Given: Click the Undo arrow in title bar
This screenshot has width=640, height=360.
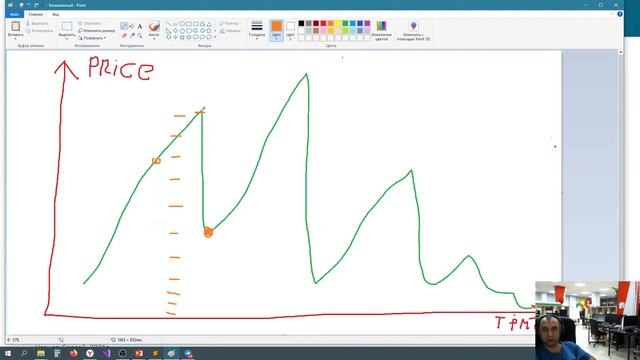Looking at the screenshot, I should click(x=29, y=5).
